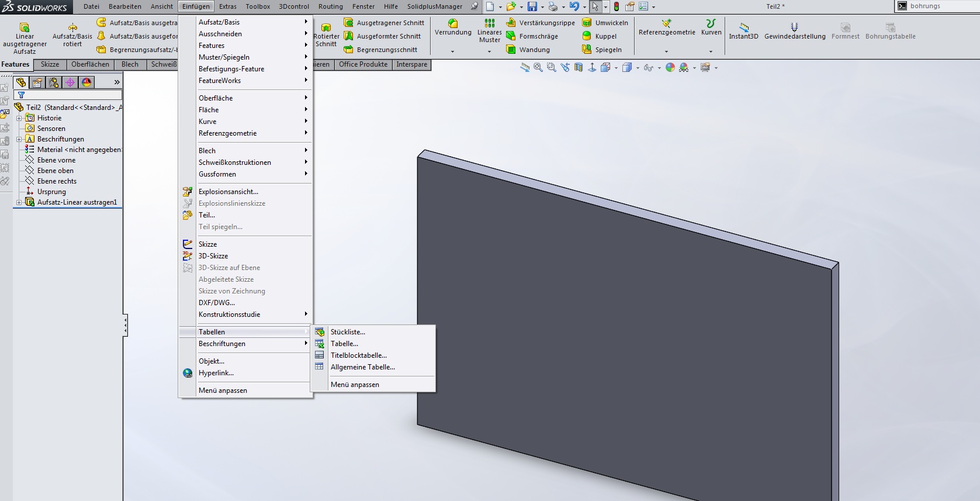Switch to the Office Produkte tab
This screenshot has height=501, width=980.
[363, 64]
